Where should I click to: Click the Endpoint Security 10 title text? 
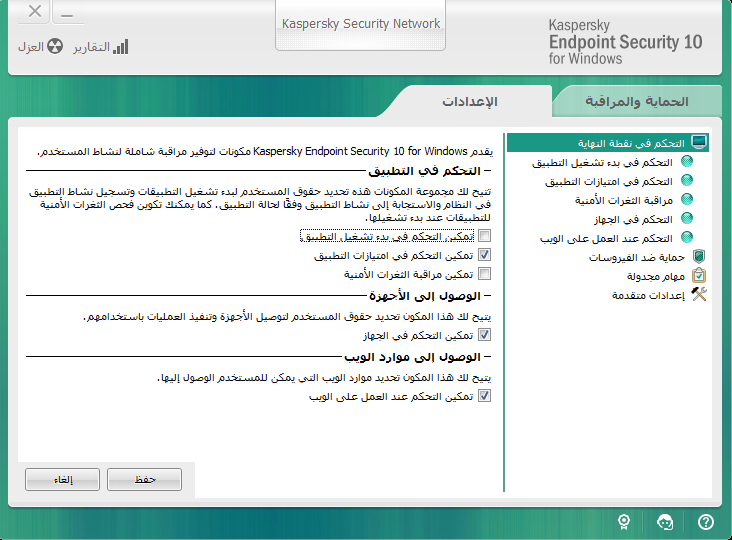pyautogui.click(x=625, y=42)
